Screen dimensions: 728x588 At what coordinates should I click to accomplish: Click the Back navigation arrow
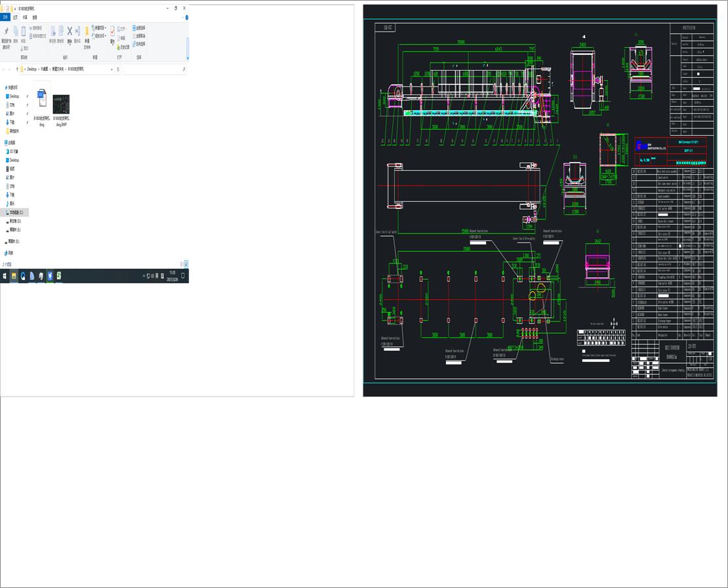4,69
